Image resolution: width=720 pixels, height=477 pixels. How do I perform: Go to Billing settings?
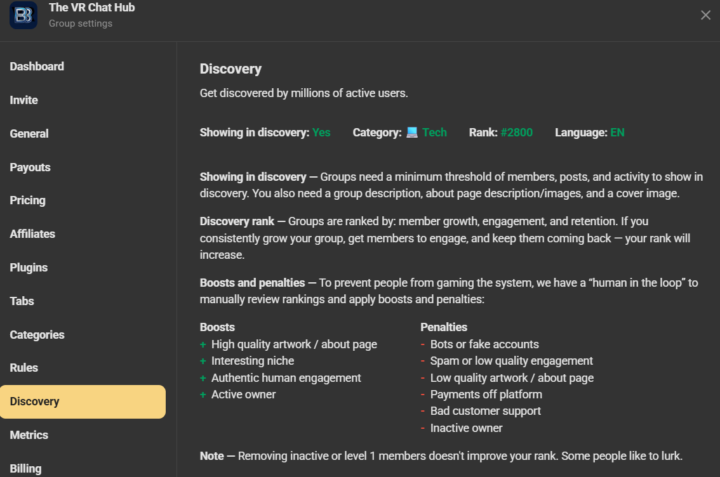click(26, 468)
